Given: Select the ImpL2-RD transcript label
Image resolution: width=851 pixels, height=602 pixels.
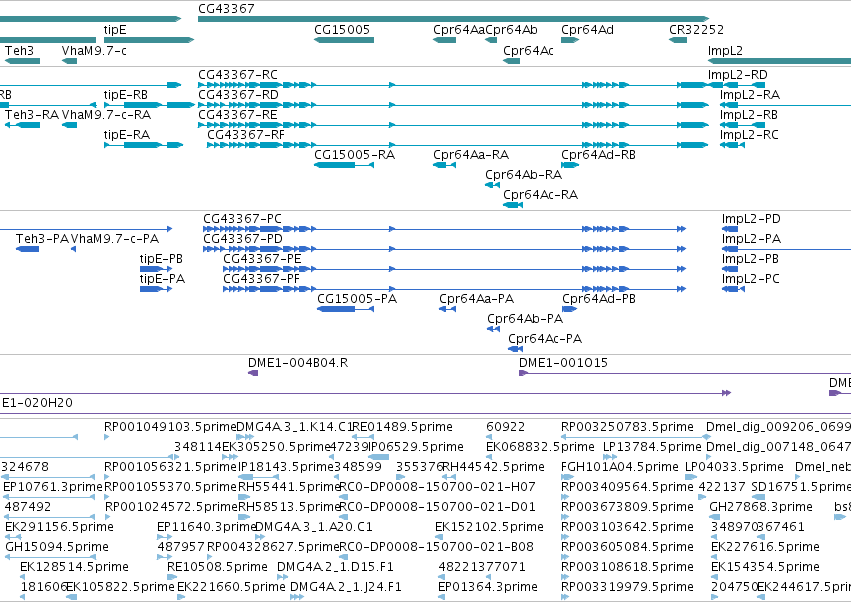Looking at the screenshot, I should 738,74.
